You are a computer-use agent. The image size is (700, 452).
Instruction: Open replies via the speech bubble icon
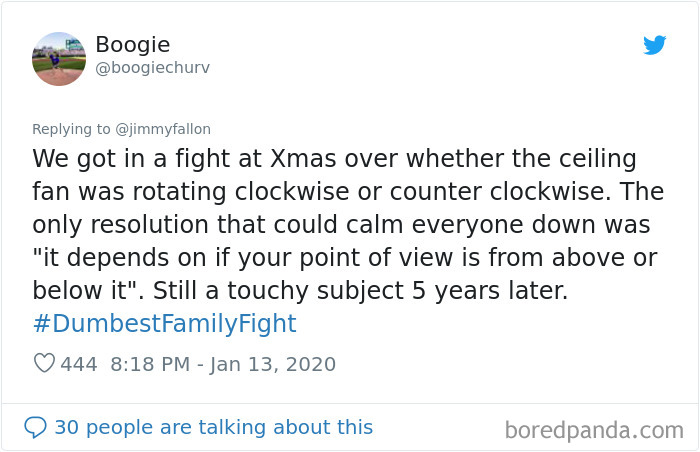(35, 427)
